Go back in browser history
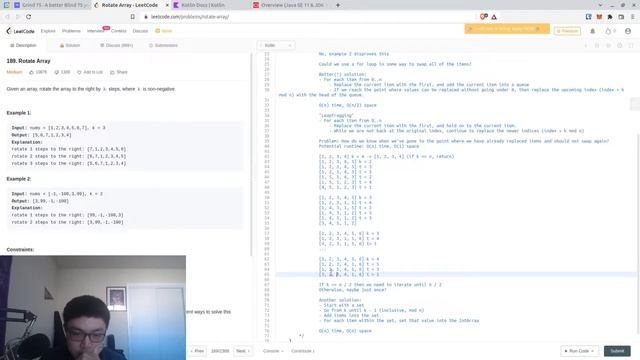 [7, 17]
